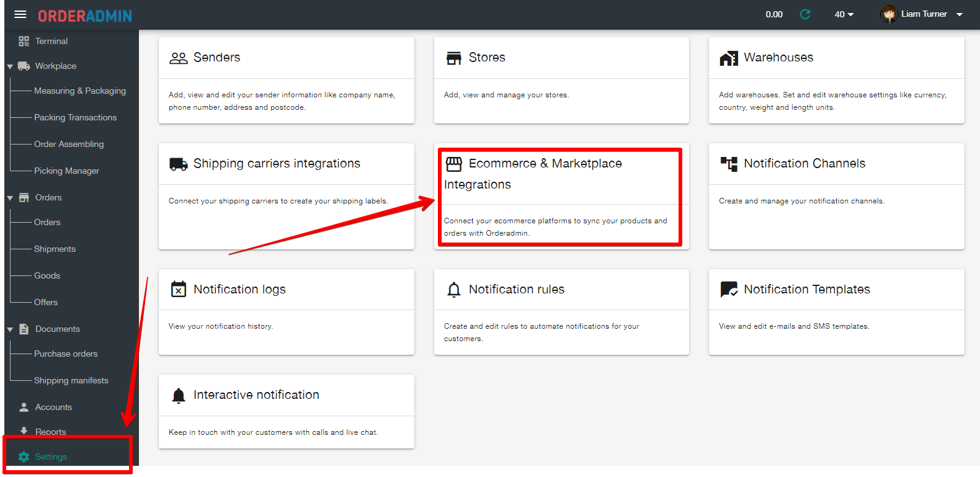The width and height of the screenshot is (980, 477).
Task: Open Purchase orders
Action: 66,354
